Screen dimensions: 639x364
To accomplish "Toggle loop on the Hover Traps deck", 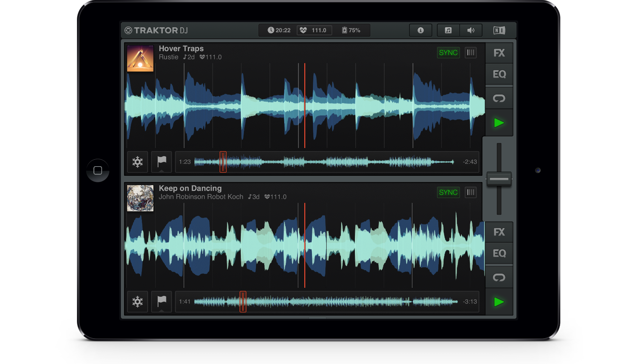I will (x=499, y=99).
